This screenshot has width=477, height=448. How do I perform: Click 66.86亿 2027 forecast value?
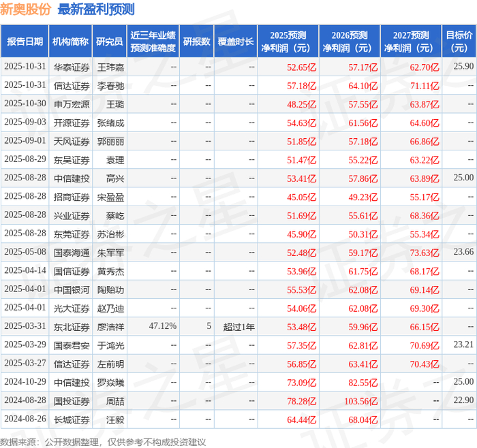(425, 142)
